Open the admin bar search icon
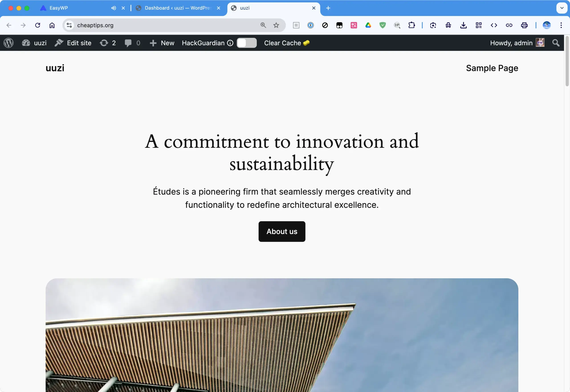 [x=556, y=43]
